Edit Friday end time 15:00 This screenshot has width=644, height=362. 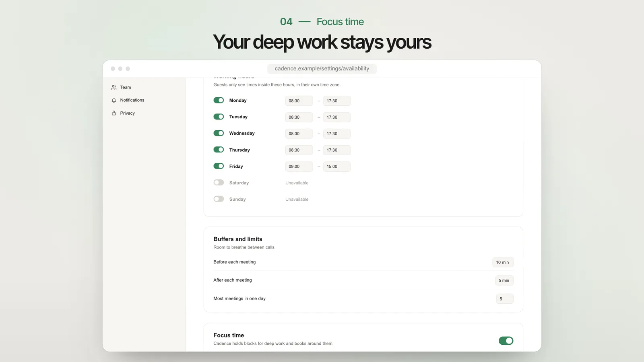click(337, 167)
